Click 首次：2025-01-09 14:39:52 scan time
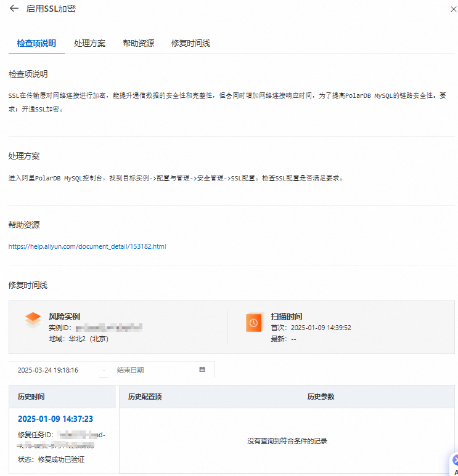 point(311,328)
